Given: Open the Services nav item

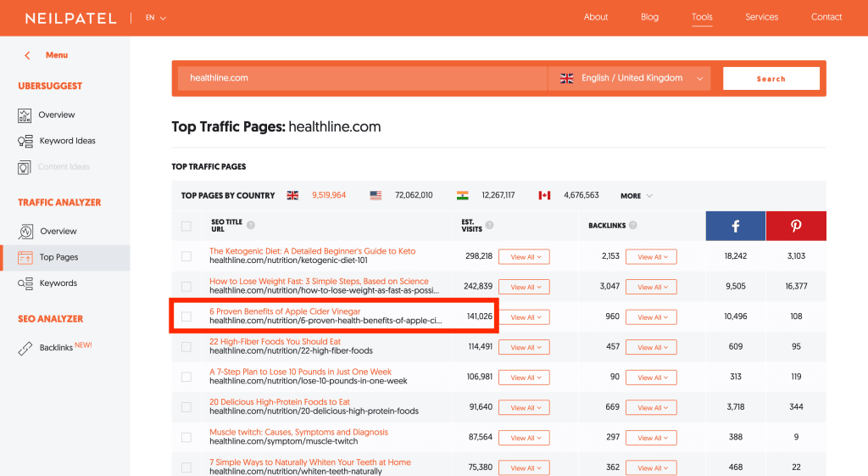Looking at the screenshot, I should [x=761, y=17].
